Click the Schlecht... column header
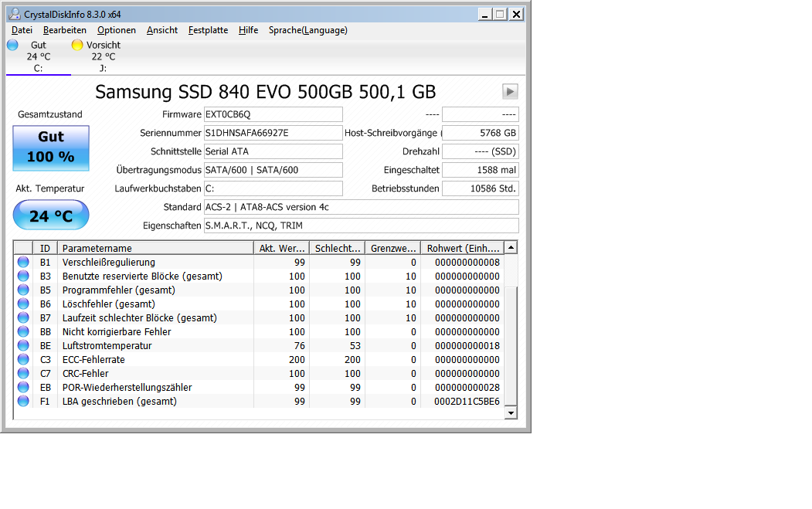 (x=337, y=248)
